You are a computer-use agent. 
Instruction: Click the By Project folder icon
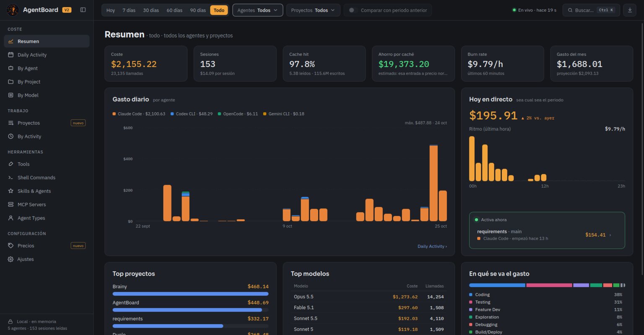[11, 82]
